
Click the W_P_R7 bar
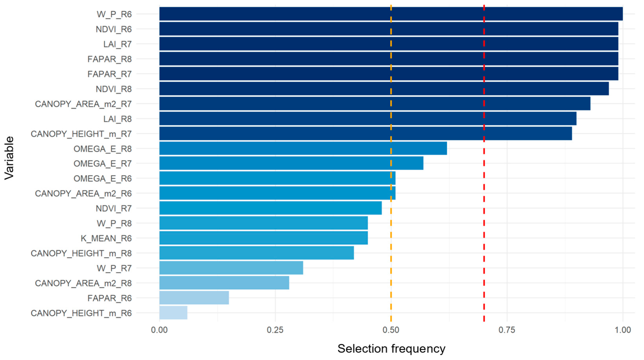[231, 268]
